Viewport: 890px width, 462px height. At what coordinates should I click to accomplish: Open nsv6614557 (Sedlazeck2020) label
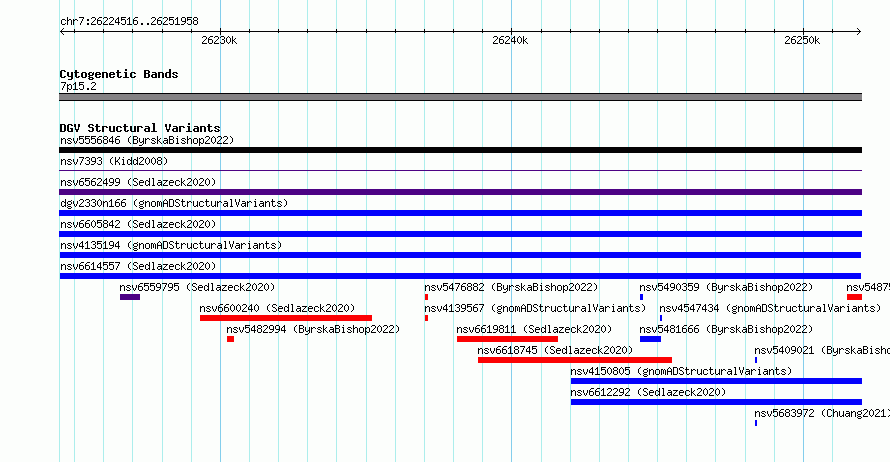pos(138,266)
